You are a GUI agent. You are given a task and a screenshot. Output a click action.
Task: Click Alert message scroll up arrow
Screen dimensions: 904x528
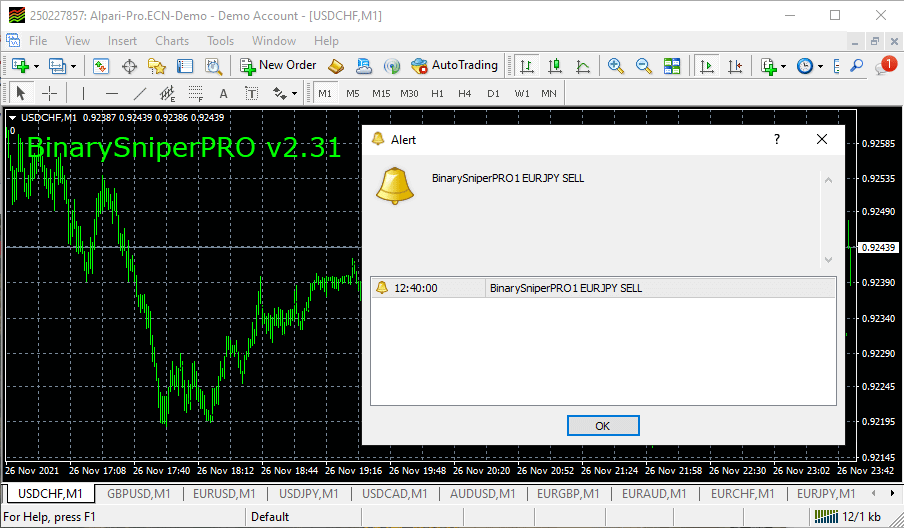coord(828,180)
